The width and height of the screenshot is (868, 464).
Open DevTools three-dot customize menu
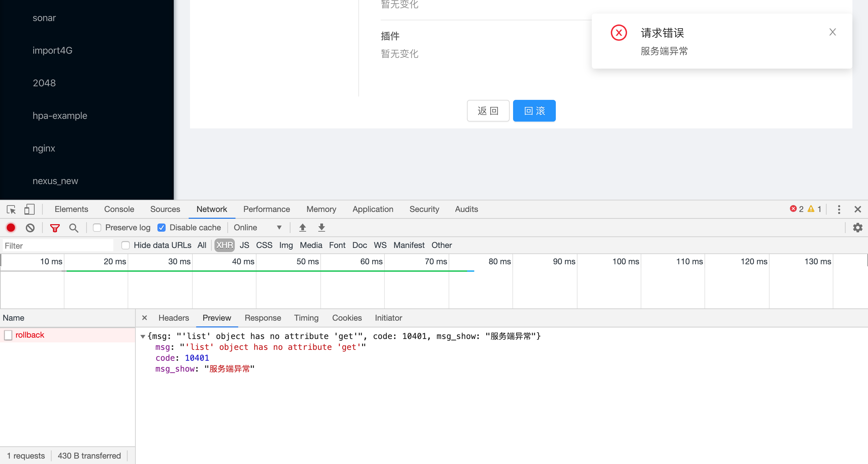pos(839,209)
